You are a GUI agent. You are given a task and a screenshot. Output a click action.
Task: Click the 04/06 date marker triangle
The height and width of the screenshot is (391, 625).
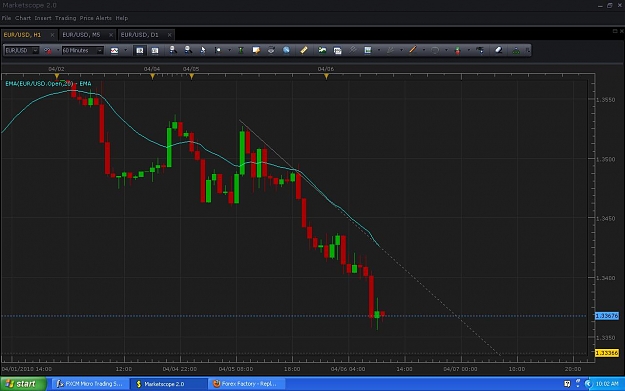click(x=326, y=76)
